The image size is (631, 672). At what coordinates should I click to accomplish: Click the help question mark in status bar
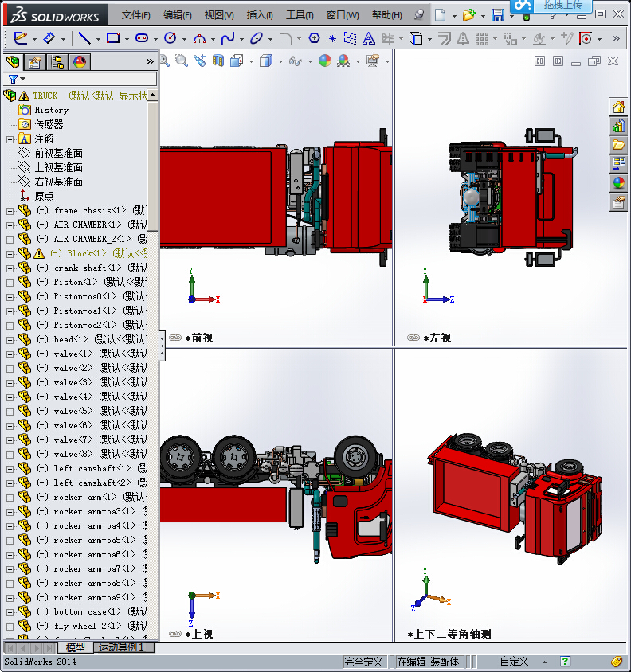(x=566, y=662)
